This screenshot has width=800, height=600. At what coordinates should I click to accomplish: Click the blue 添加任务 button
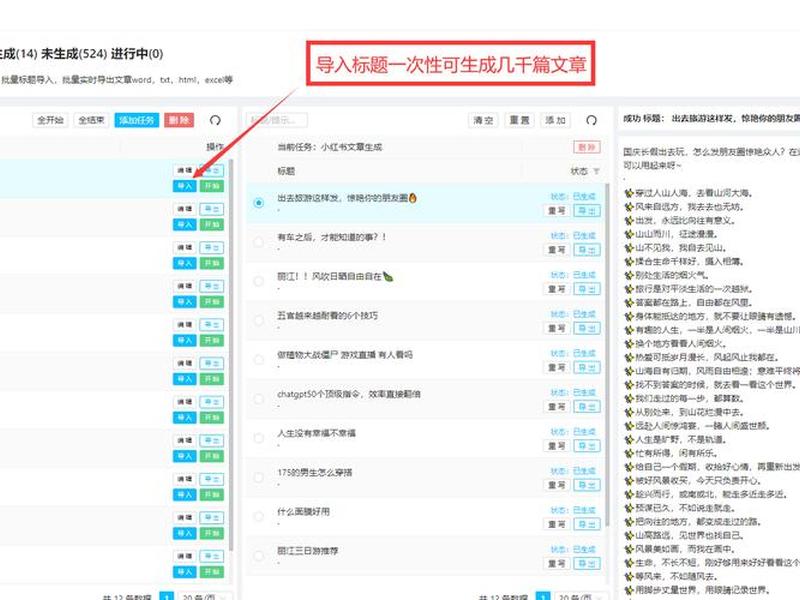(x=137, y=120)
